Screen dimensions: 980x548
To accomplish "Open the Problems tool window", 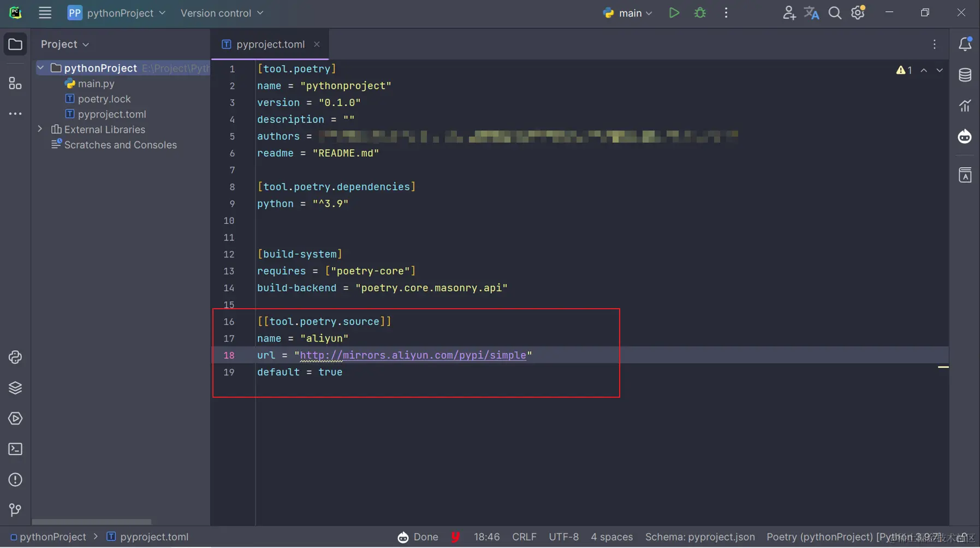I will click(x=15, y=480).
